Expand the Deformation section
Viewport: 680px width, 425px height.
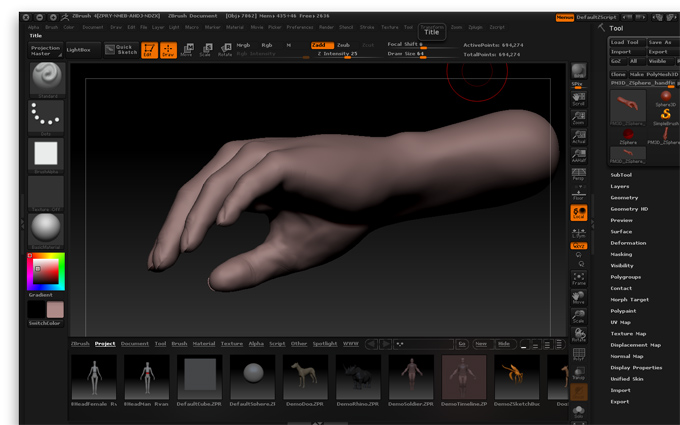[x=628, y=243]
